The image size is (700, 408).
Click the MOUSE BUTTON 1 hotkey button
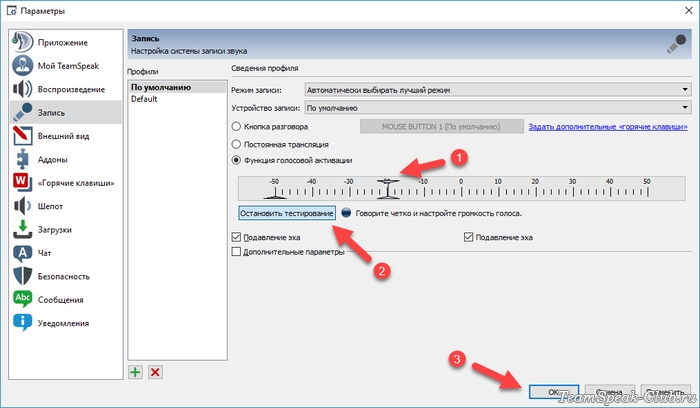(x=442, y=126)
